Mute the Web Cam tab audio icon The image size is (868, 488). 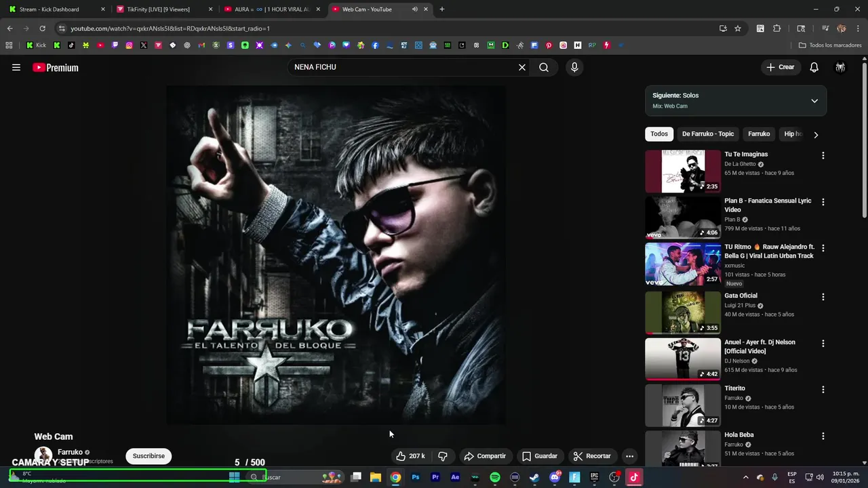coord(414,9)
